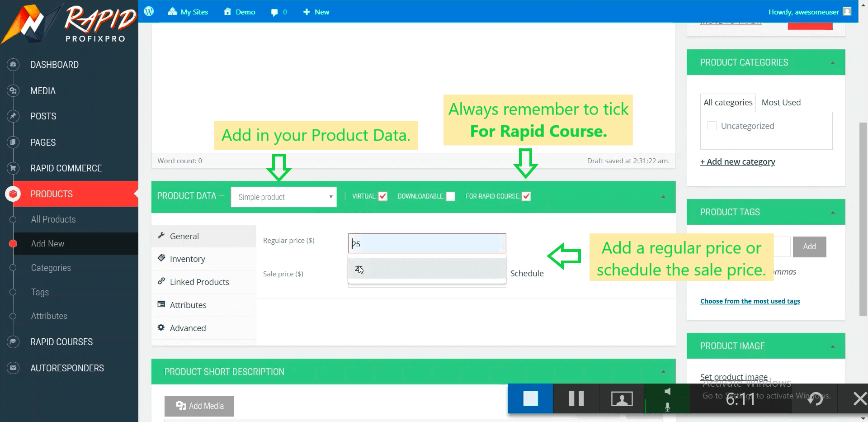The height and width of the screenshot is (422, 868).
Task: Switch to the Attributes product data tab
Action: 203,305
